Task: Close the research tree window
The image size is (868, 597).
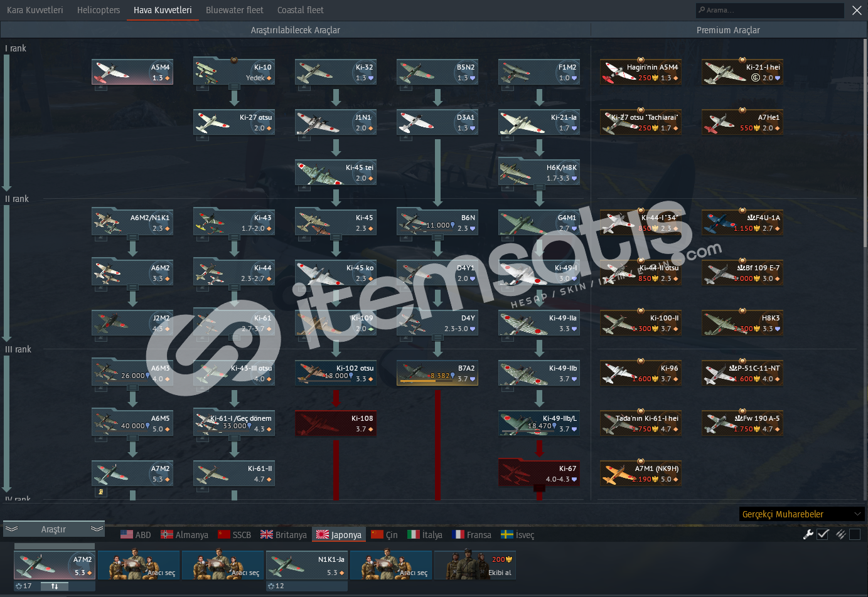Action: [857, 10]
